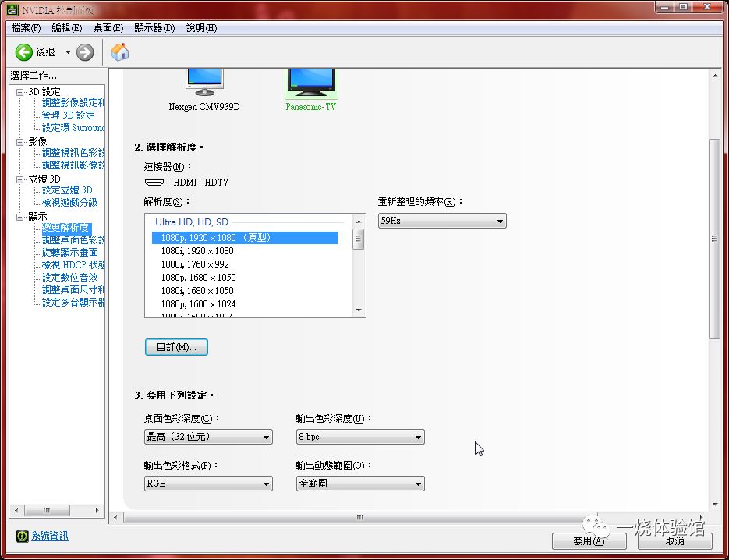This screenshot has height=560, width=729.
Task: Open 設定數位音效 tree item
Action: tap(70, 278)
